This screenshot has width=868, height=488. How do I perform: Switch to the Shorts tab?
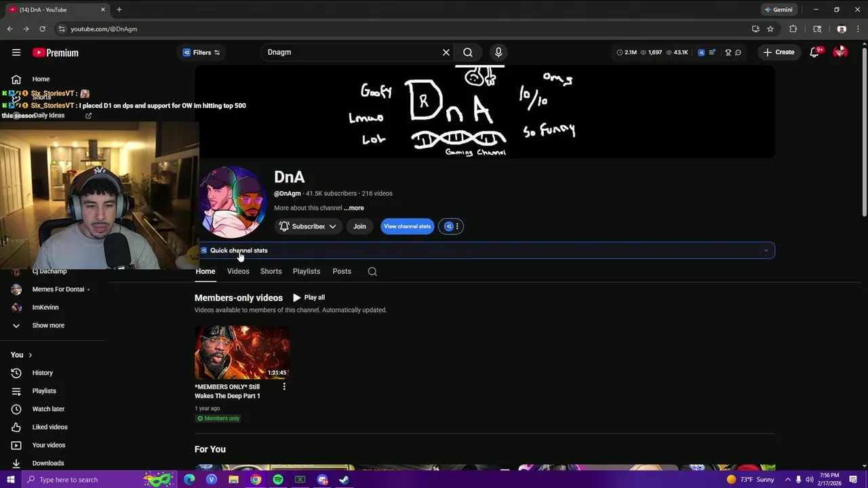(271, 271)
